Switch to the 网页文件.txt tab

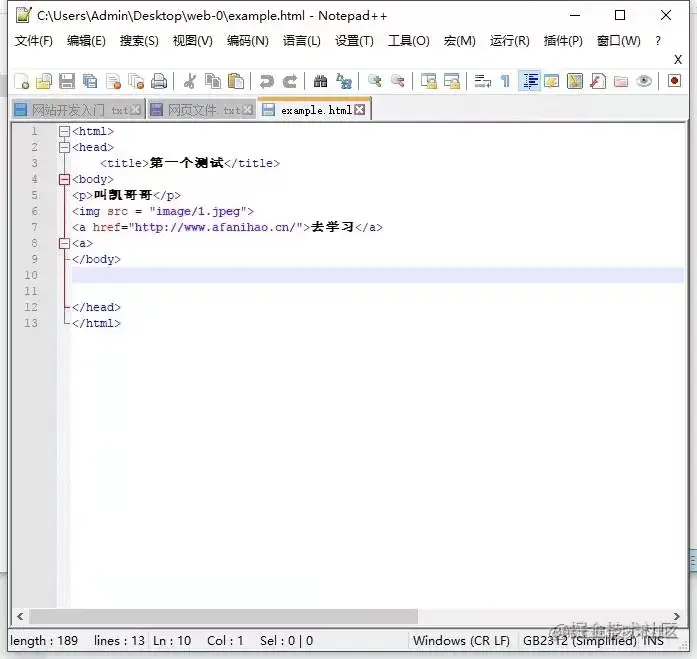coord(202,110)
